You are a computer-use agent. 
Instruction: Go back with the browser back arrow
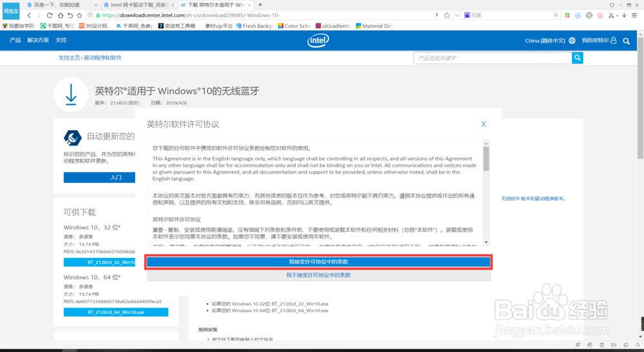[x=29, y=15]
